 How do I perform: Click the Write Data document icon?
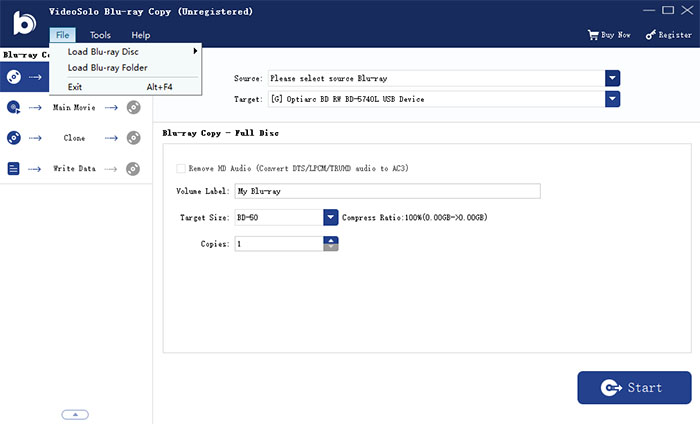click(13, 168)
